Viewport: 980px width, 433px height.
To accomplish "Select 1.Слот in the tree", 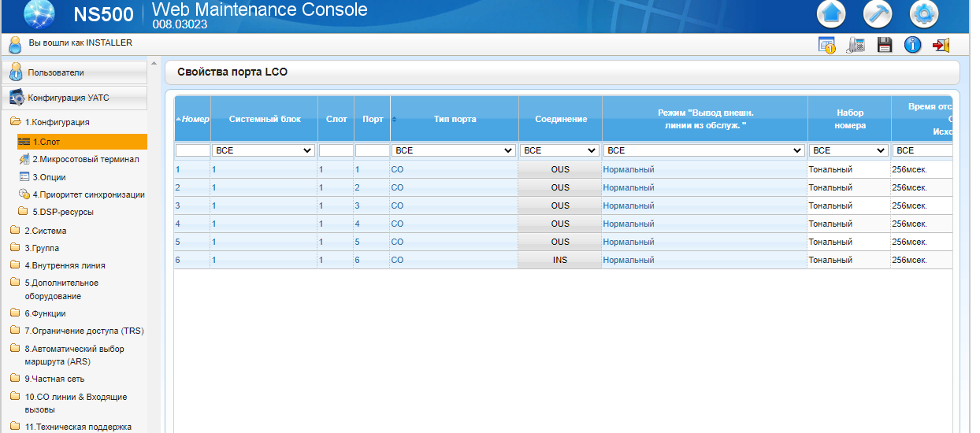I will (x=81, y=142).
